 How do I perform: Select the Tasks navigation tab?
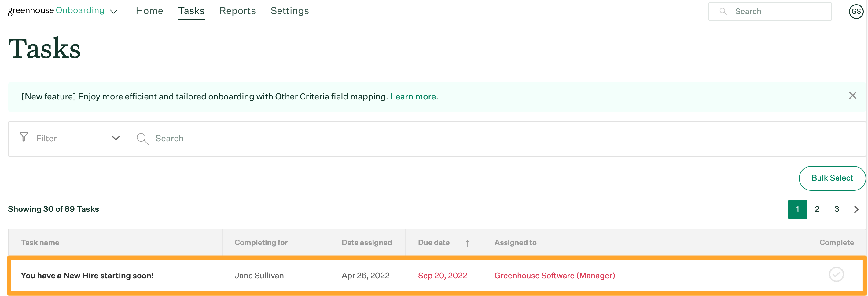(191, 11)
